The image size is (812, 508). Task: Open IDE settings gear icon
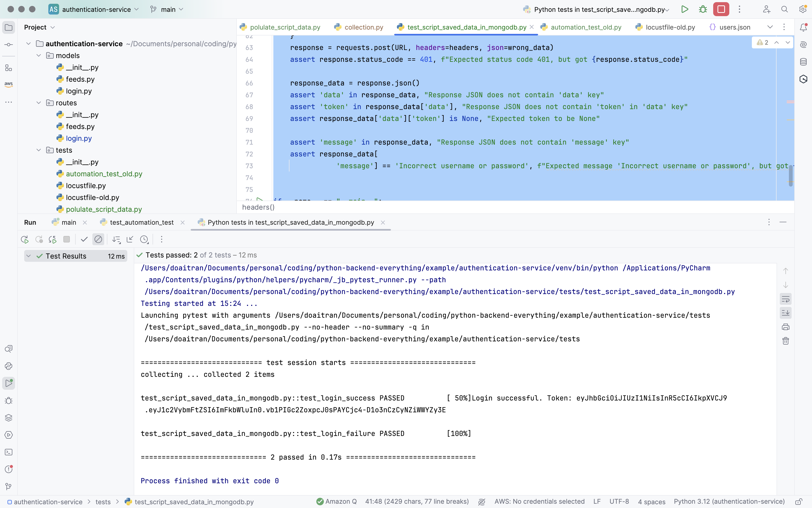click(x=803, y=9)
